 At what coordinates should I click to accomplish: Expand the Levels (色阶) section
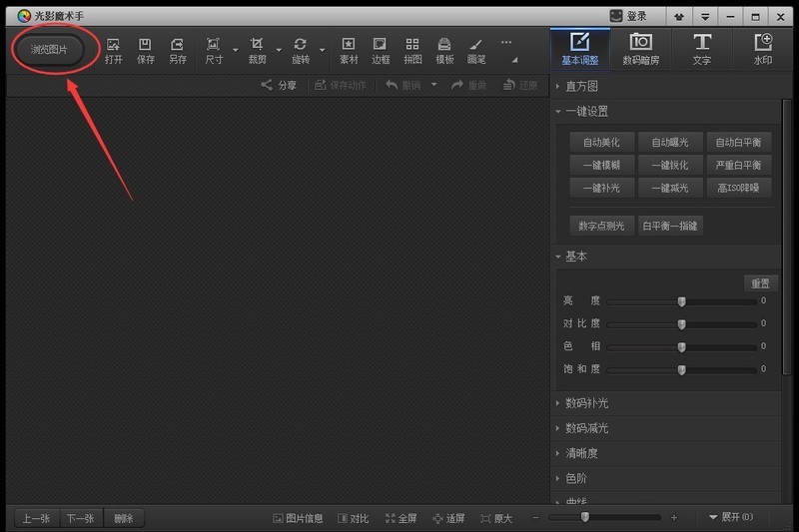coord(577,478)
